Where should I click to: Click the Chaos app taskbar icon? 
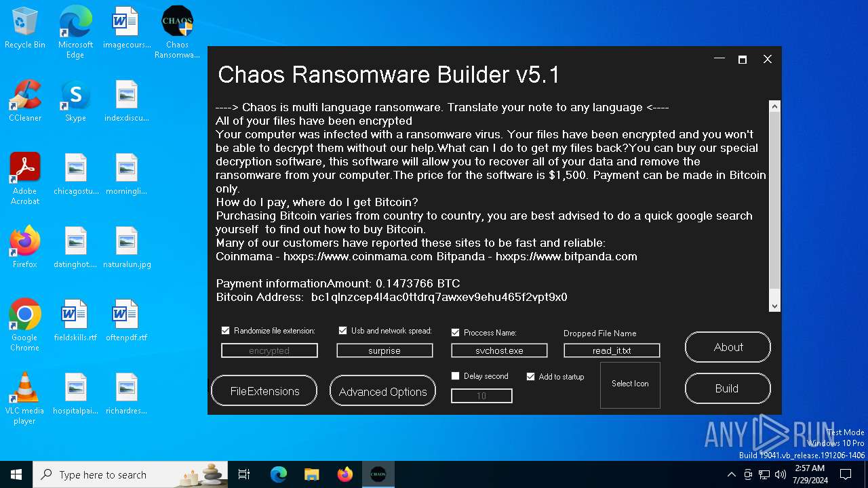(x=378, y=474)
